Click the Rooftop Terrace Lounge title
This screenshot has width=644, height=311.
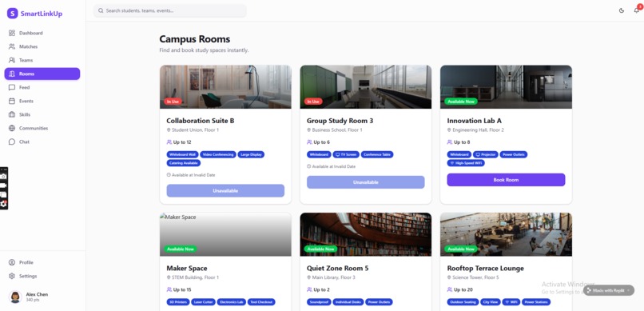point(486,269)
